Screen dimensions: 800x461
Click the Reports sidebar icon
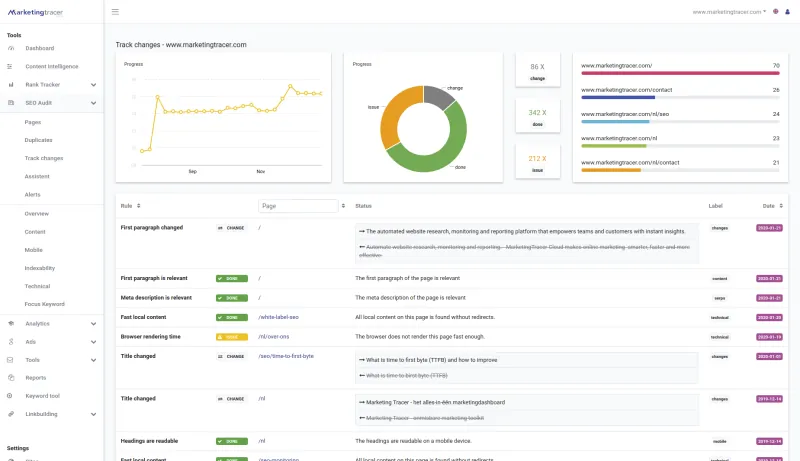coord(11,378)
